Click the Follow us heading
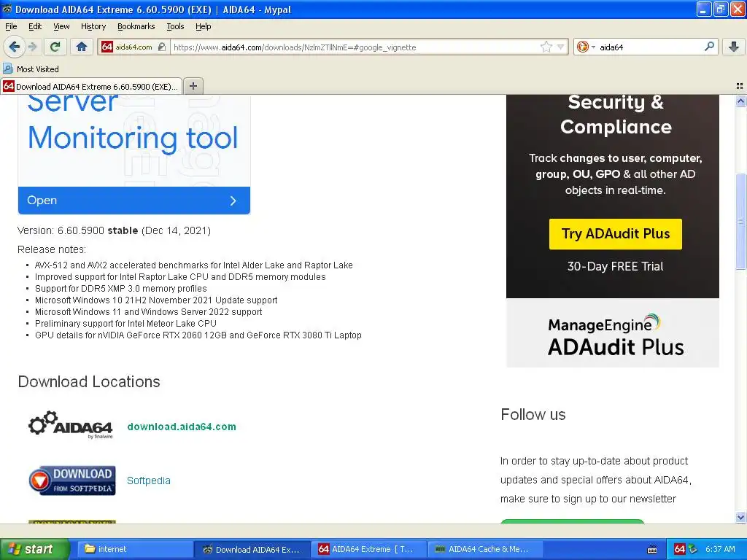747x560 pixels. pos(533,414)
